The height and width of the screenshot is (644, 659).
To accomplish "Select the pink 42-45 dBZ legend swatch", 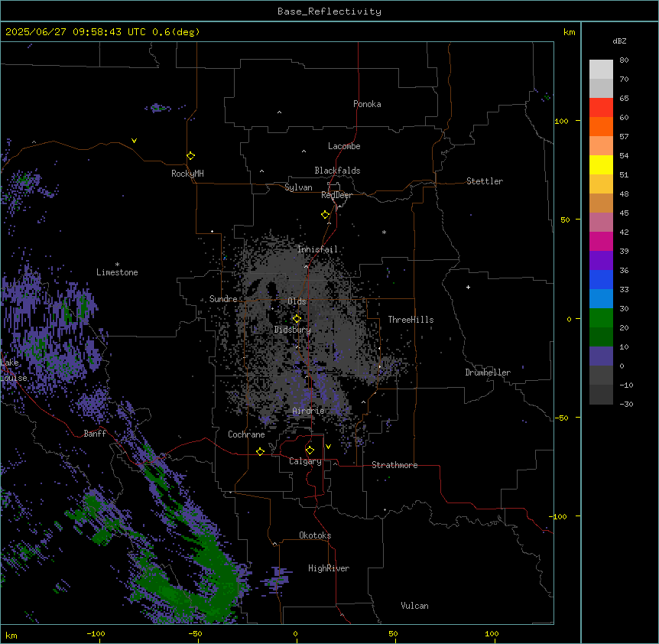I will [601, 223].
